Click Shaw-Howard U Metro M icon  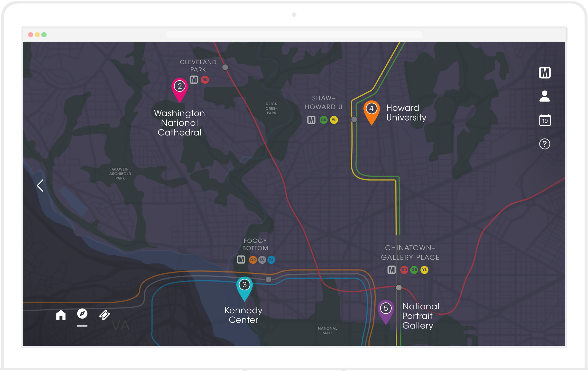pyautogui.click(x=311, y=120)
